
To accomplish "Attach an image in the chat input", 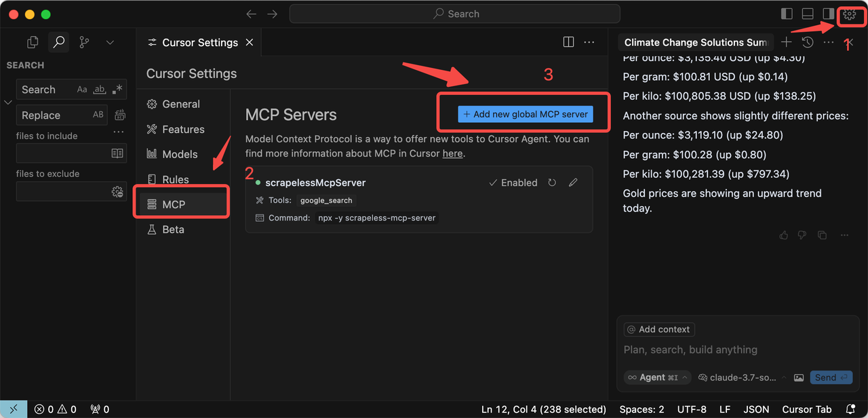I will pos(799,377).
